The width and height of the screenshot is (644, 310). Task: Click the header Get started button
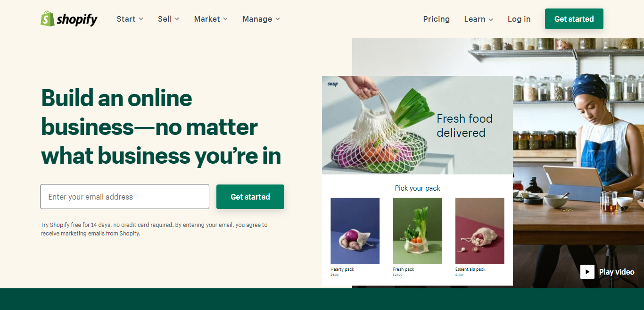[x=574, y=19]
